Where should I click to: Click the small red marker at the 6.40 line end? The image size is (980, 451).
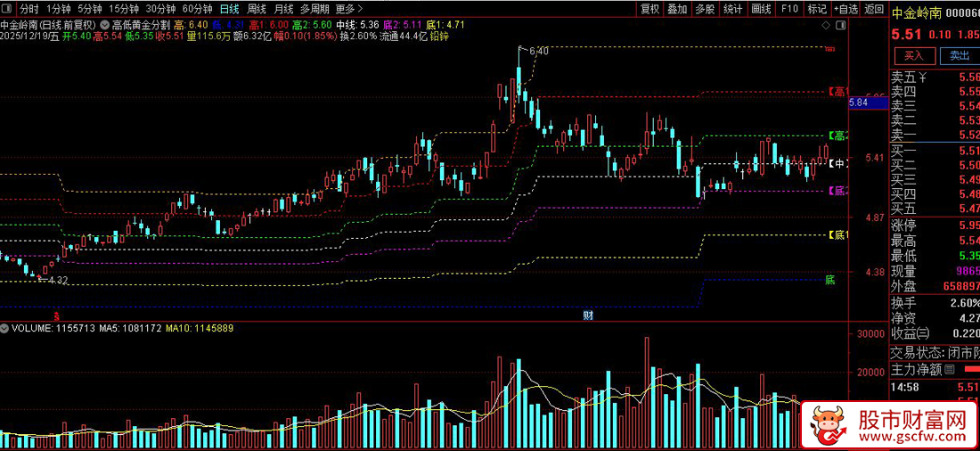[x=830, y=48]
